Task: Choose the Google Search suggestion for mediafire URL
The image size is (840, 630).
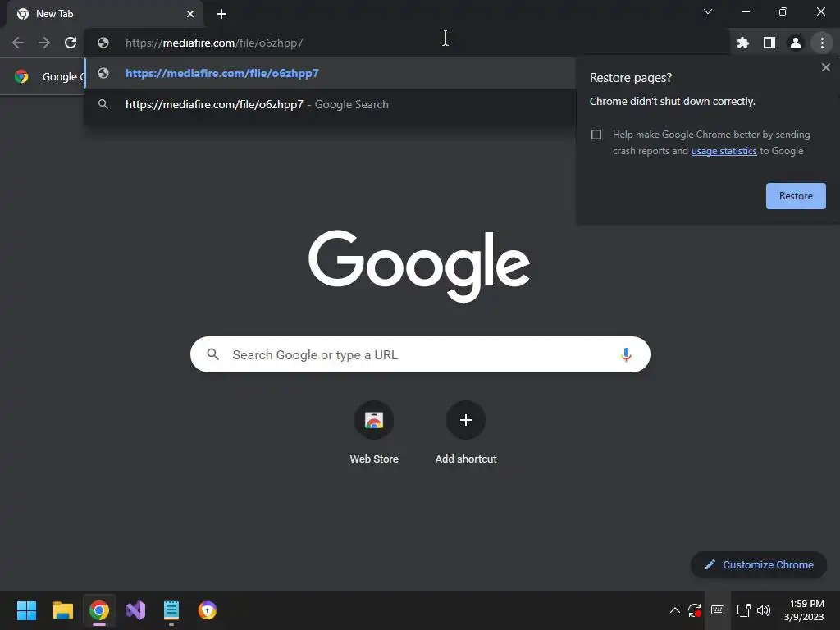Action: [330, 104]
